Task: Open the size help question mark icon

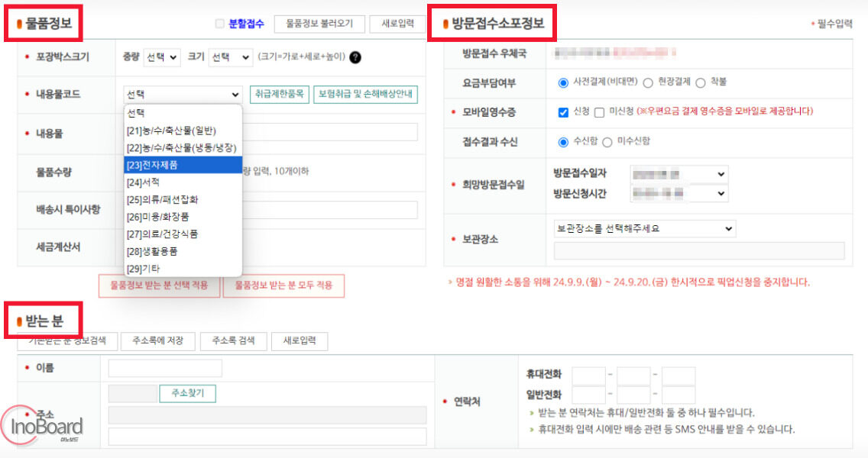Action: 355,57
